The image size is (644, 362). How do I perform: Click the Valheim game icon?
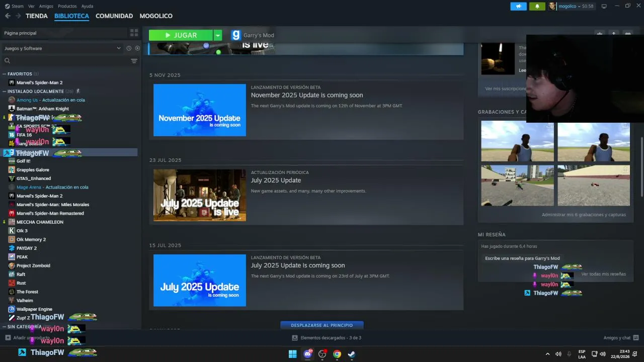coord(12,301)
